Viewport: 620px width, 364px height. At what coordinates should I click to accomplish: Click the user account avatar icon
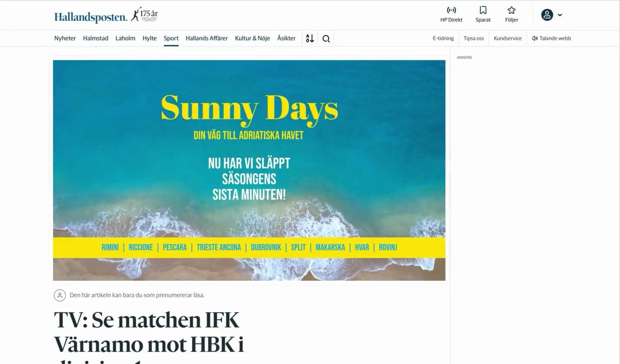547,15
